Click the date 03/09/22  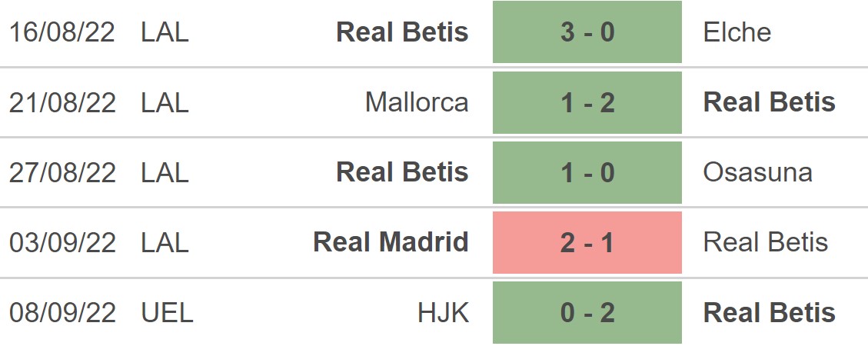pos(62,242)
